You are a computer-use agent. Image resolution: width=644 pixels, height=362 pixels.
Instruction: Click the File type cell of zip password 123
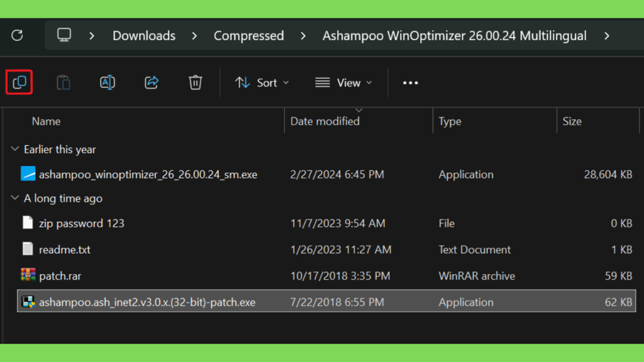(447, 223)
